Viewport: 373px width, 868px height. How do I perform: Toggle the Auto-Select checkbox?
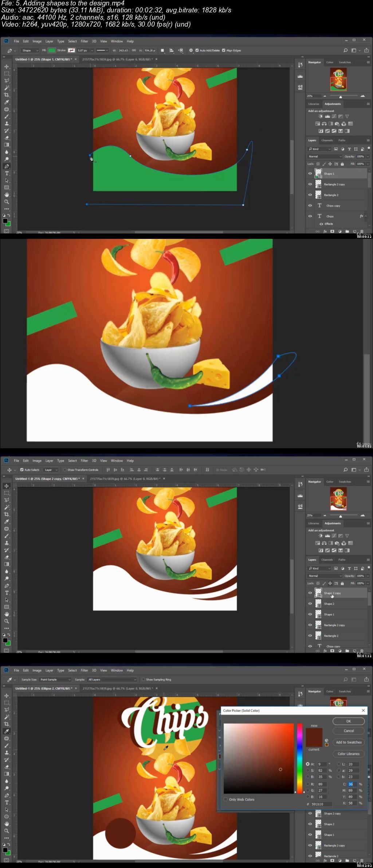point(22,470)
